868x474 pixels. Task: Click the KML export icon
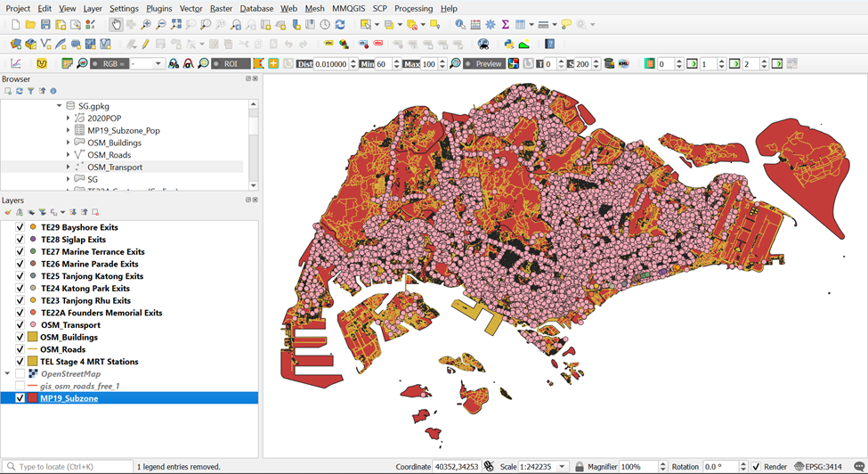coord(623,64)
